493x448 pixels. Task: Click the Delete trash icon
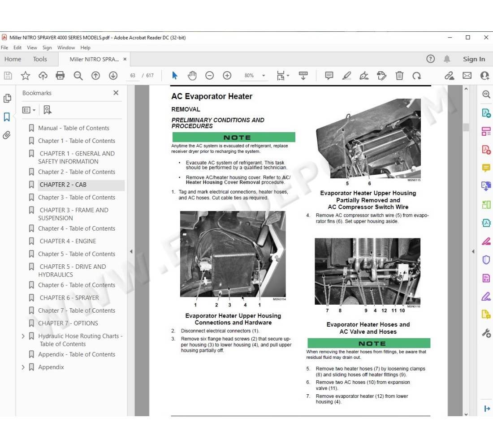[399, 76]
